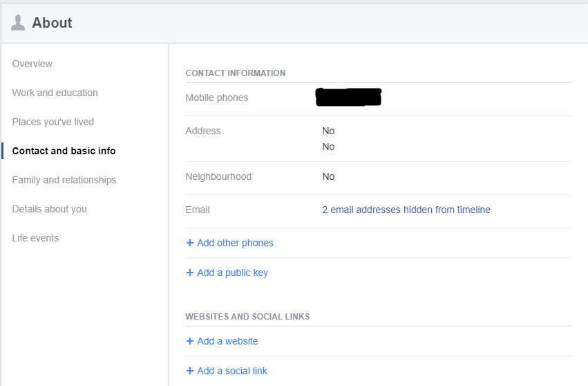Image resolution: width=588 pixels, height=386 pixels.
Task: Click the Neighbourhood row value
Action: (x=328, y=176)
